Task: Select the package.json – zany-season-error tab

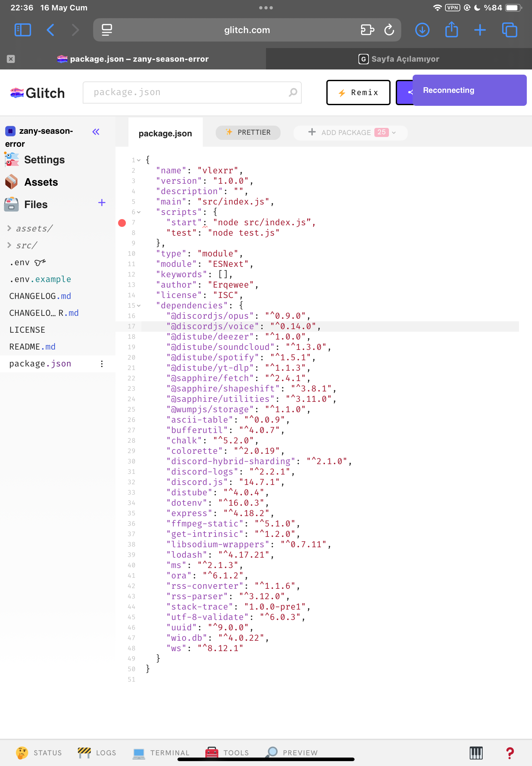Action: [133, 59]
